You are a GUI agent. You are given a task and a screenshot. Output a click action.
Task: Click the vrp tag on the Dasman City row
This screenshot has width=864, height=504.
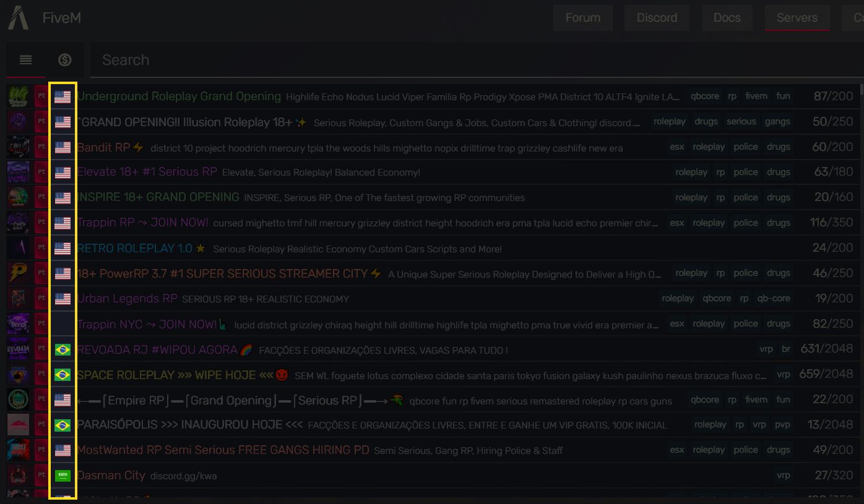pos(784,475)
